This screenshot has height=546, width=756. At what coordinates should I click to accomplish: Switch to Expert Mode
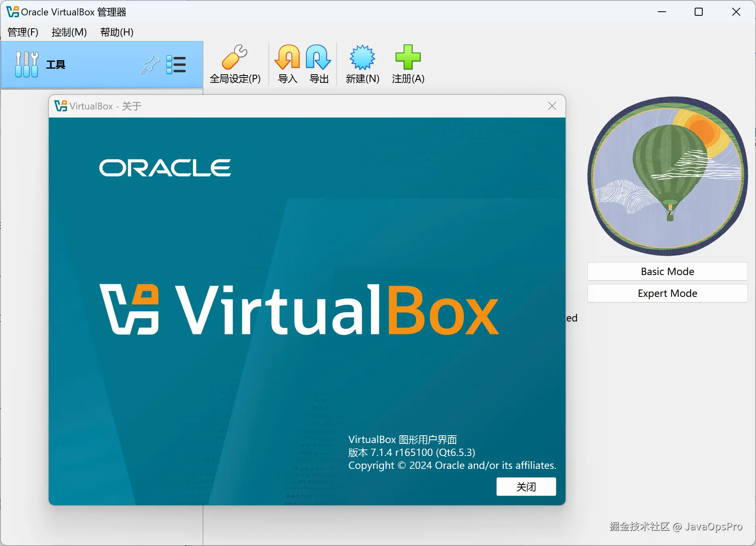(667, 293)
